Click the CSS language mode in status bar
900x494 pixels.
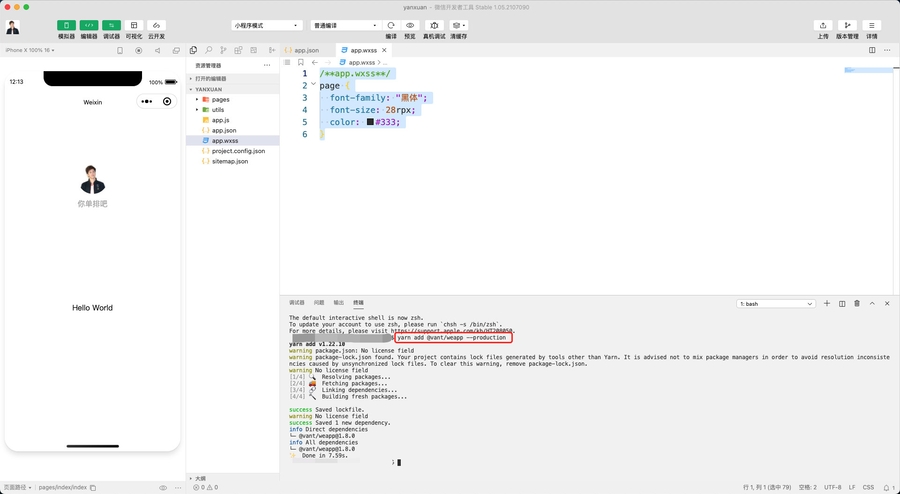pyautogui.click(x=868, y=487)
